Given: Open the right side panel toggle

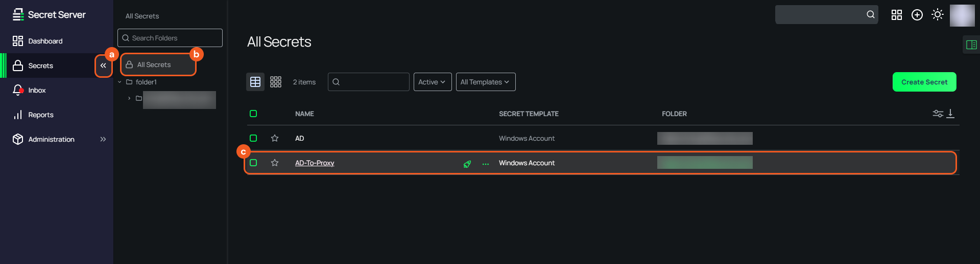Looking at the screenshot, I should 971,45.
